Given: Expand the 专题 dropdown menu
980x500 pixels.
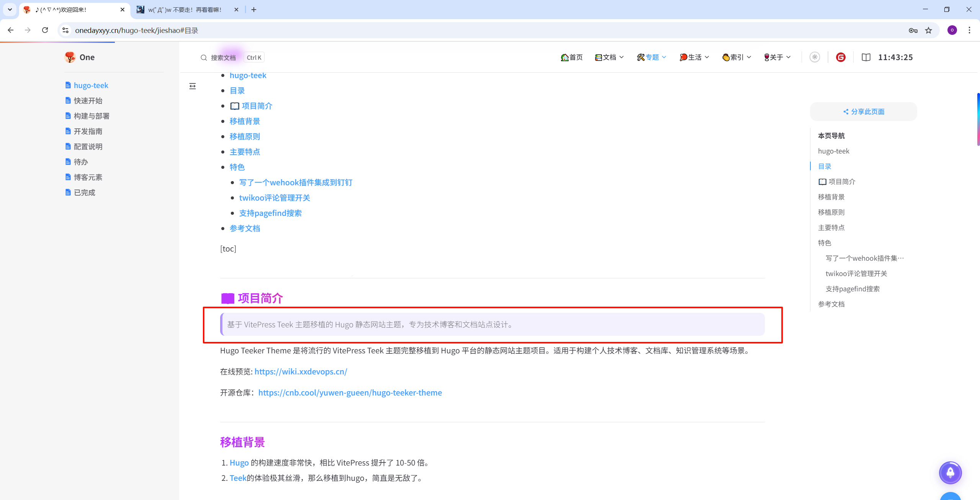Looking at the screenshot, I should tap(652, 57).
